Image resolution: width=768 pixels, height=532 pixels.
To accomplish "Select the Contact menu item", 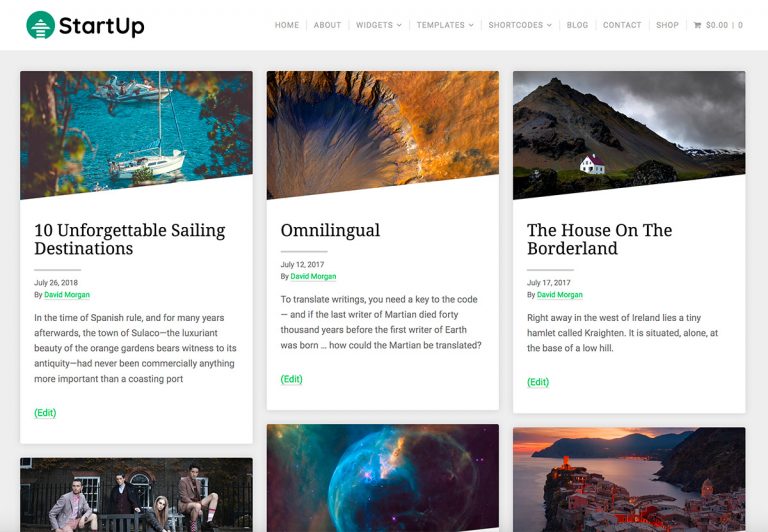I will 622,25.
